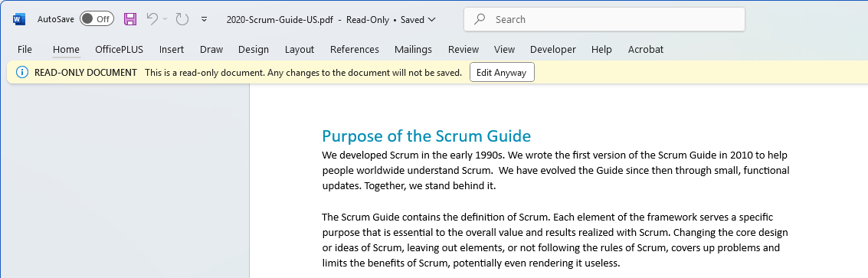This screenshot has width=868, height=278.
Task: Toggle the AutoSave switch
Action: point(97,19)
